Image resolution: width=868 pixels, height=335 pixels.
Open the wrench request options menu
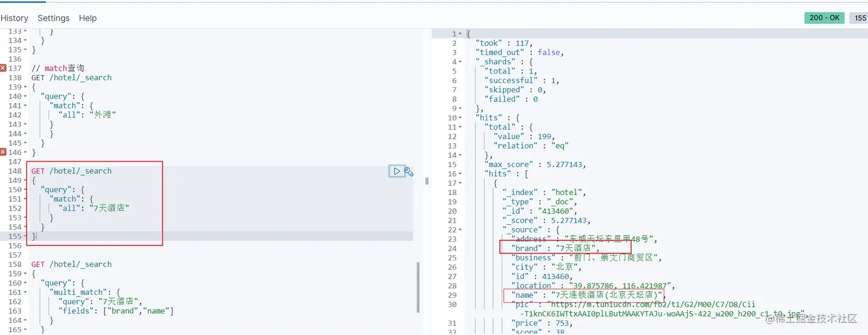[409, 171]
